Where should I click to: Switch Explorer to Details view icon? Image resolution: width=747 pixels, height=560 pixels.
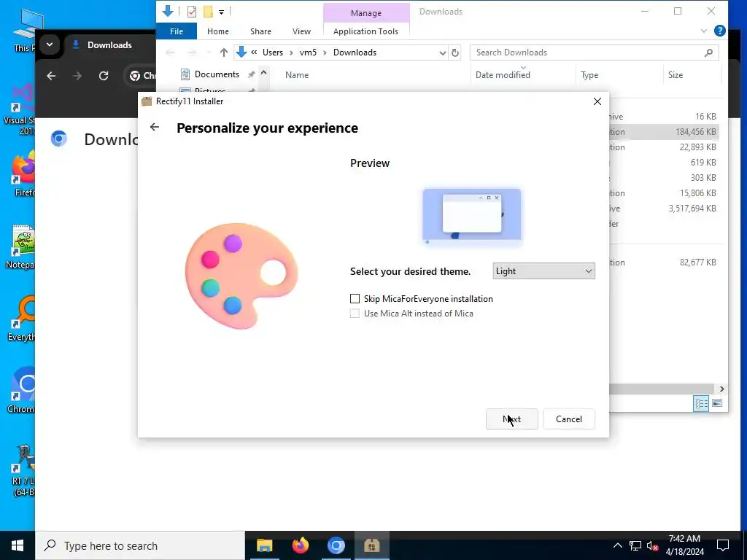[701, 403]
